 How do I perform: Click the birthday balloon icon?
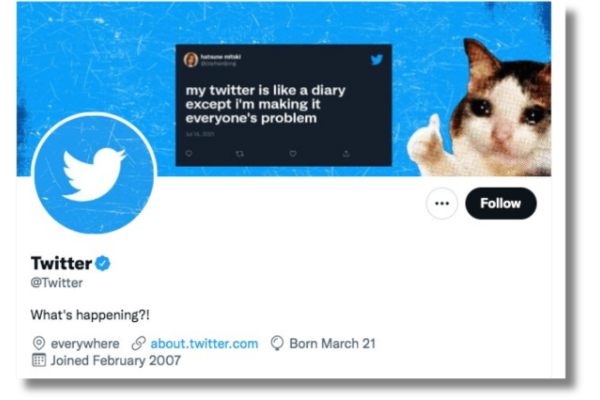pos(277,343)
